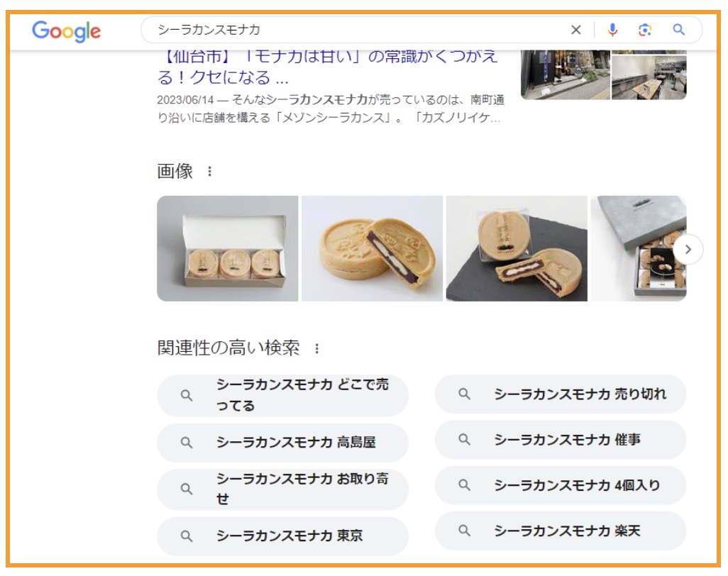This screenshot has width=728, height=576.
Task: Select related search シーラカンスモナカ 高島屋
Action: [x=282, y=443]
